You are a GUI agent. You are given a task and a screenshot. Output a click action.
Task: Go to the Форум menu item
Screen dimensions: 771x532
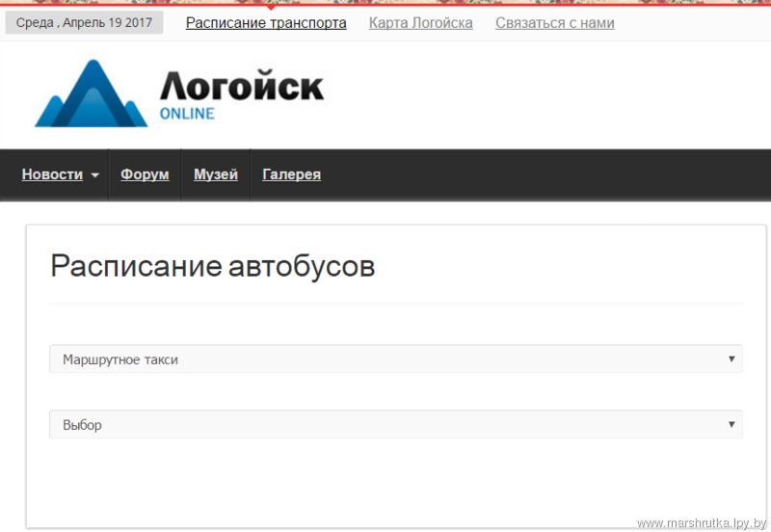(145, 174)
